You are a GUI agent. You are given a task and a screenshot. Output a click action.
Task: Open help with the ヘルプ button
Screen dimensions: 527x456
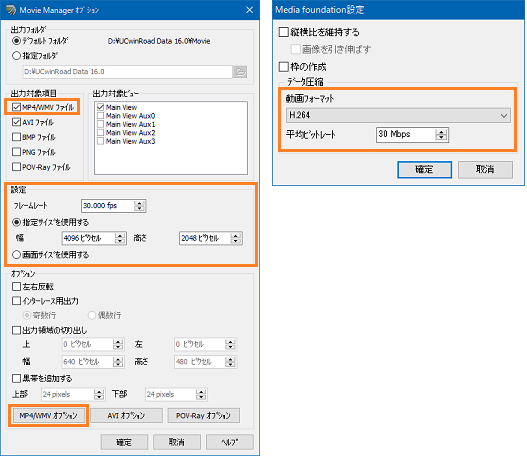tap(230, 442)
